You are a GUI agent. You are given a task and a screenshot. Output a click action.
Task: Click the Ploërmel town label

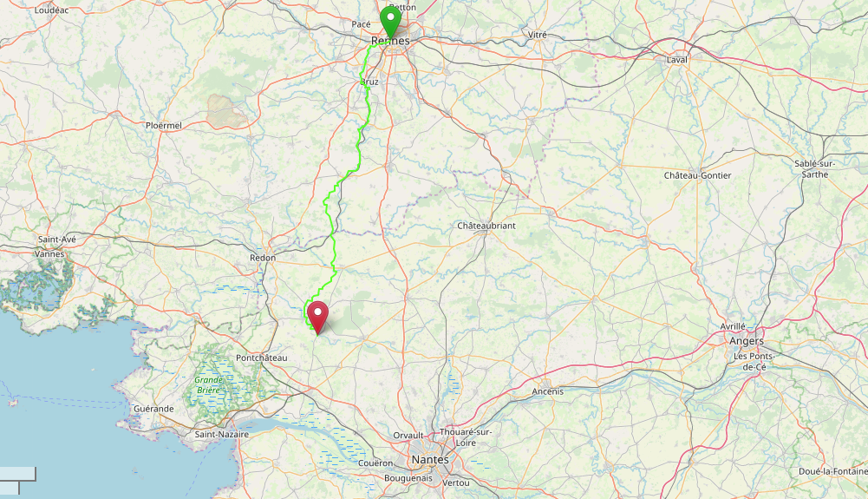164,126
